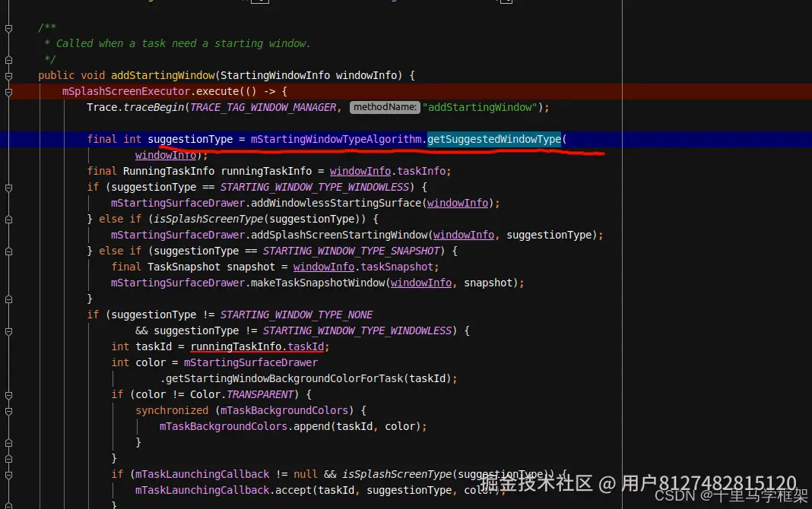
Task: Click STARTING_WINDOW_TYPE_SNAPSHOT constant
Action: pyautogui.click(x=351, y=251)
